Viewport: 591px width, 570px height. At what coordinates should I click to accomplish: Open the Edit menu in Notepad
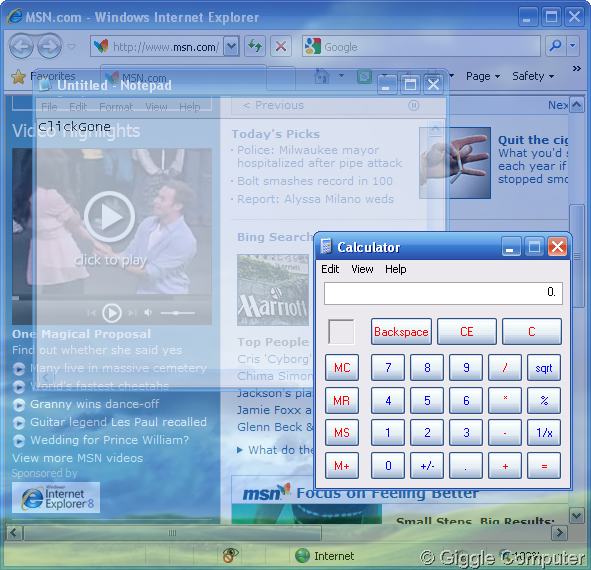point(78,107)
